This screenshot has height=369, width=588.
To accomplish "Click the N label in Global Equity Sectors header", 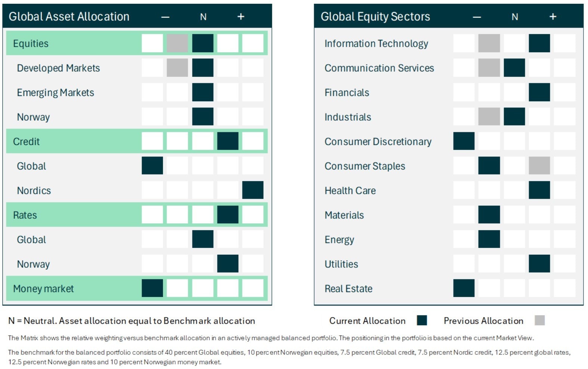I will (515, 17).
